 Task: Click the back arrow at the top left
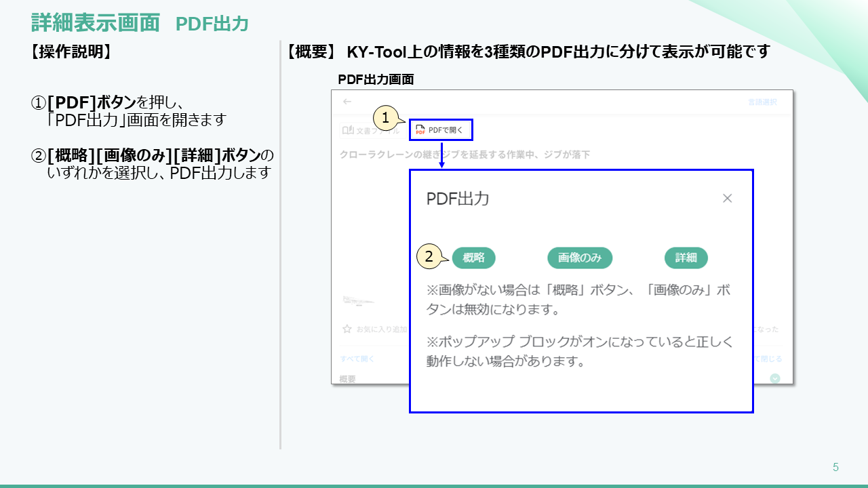346,102
